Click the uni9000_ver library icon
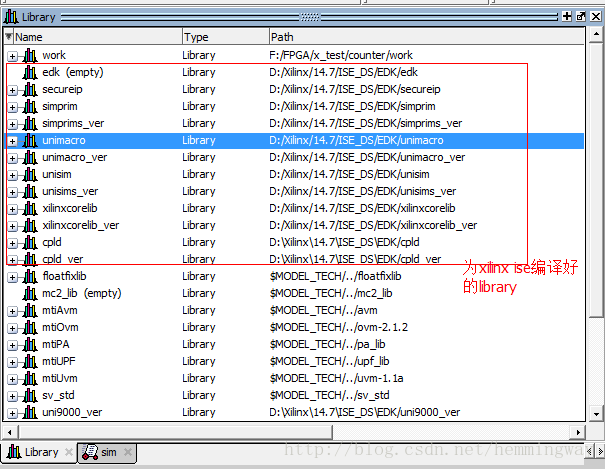 coord(30,412)
